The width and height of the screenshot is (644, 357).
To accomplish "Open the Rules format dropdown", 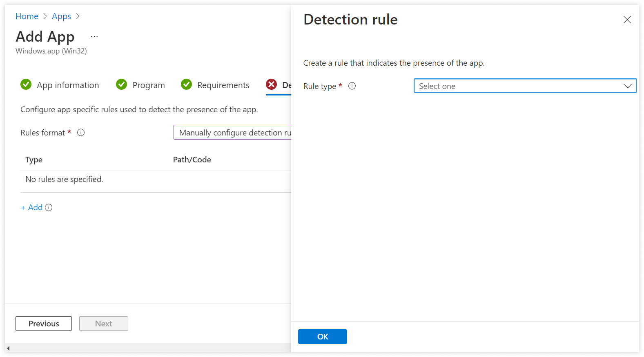I will pos(233,133).
